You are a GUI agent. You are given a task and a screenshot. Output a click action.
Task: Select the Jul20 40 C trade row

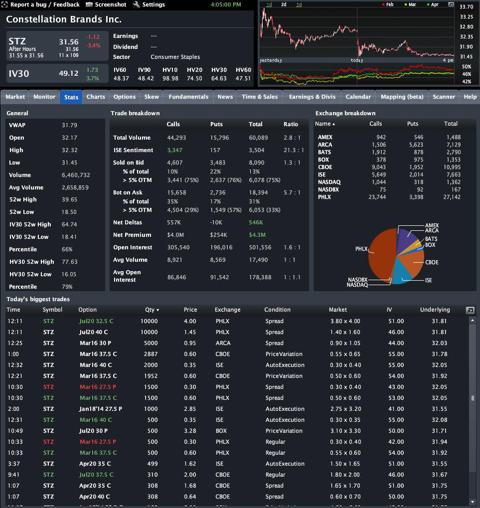click(x=237, y=332)
